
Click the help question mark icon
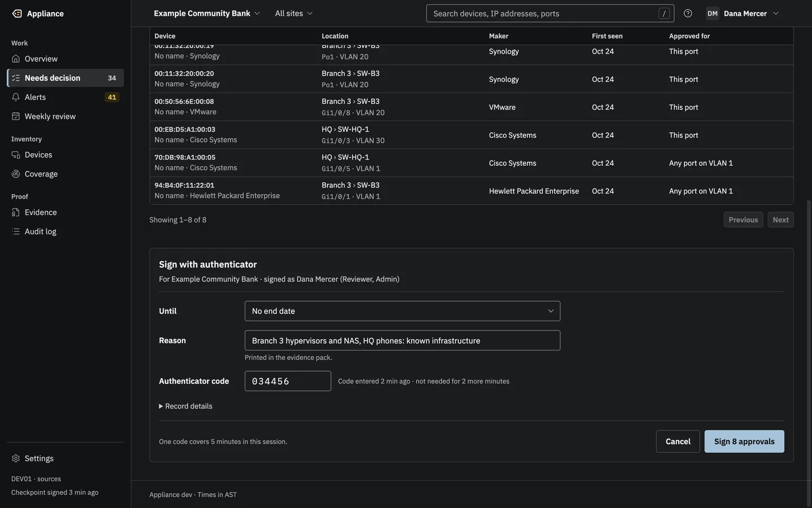(688, 14)
